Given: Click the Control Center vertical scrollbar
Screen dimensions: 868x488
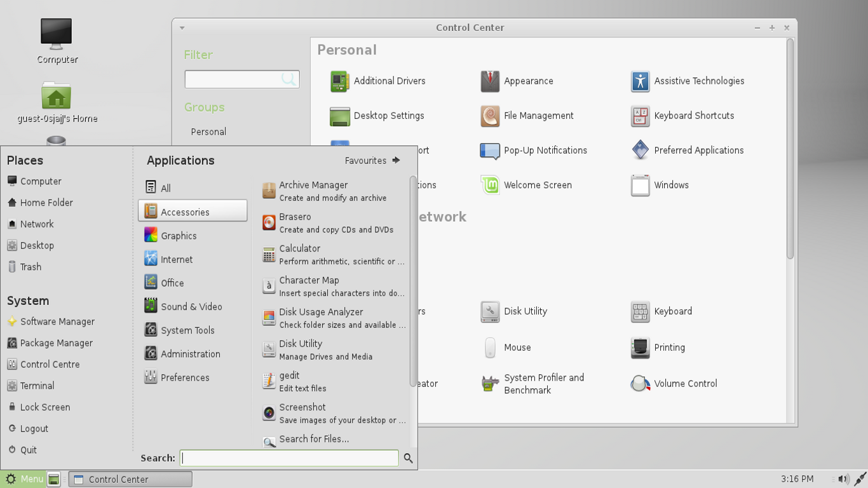Looking at the screenshot, I should [x=790, y=149].
